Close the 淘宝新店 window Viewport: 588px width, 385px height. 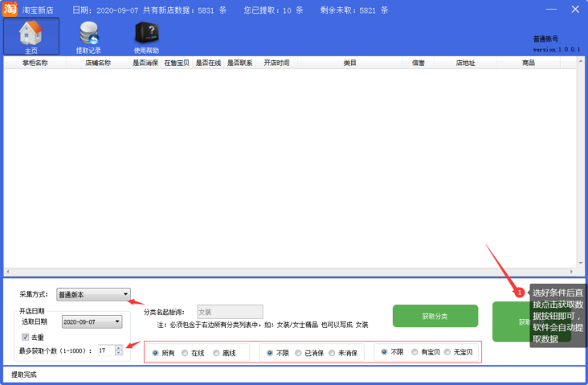(x=575, y=10)
